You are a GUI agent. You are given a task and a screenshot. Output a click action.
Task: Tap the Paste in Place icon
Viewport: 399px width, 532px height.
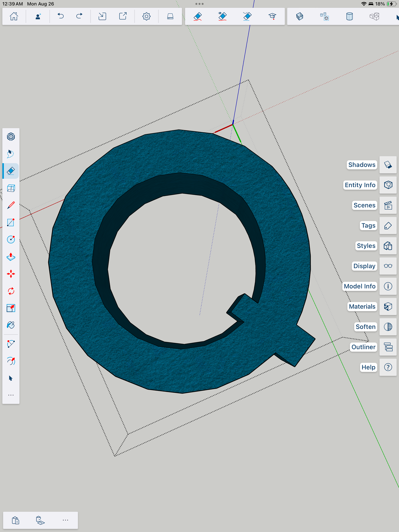point(40,520)
